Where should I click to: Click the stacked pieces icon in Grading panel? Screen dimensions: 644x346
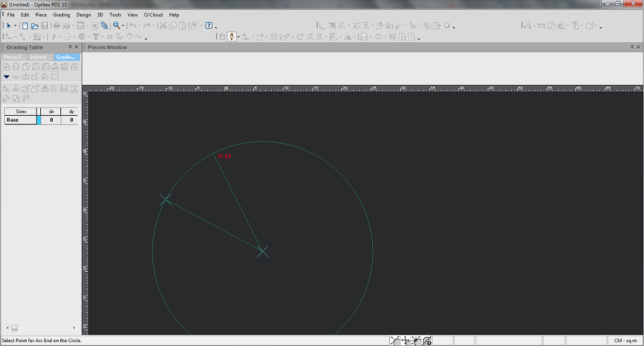[x=16, y=67]
